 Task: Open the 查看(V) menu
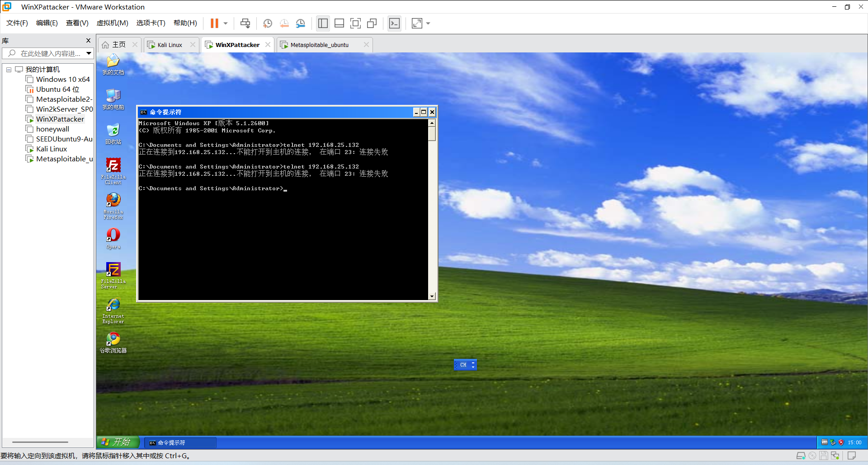77,23
